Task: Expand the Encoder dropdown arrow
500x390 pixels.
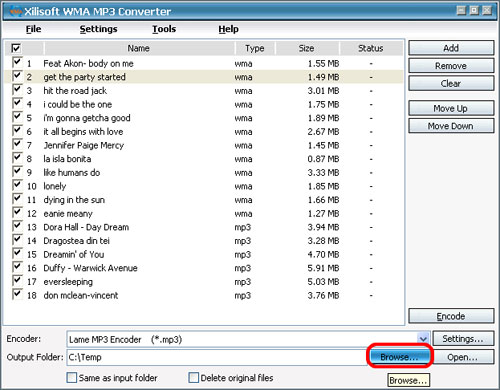Action: click(423, 339)
